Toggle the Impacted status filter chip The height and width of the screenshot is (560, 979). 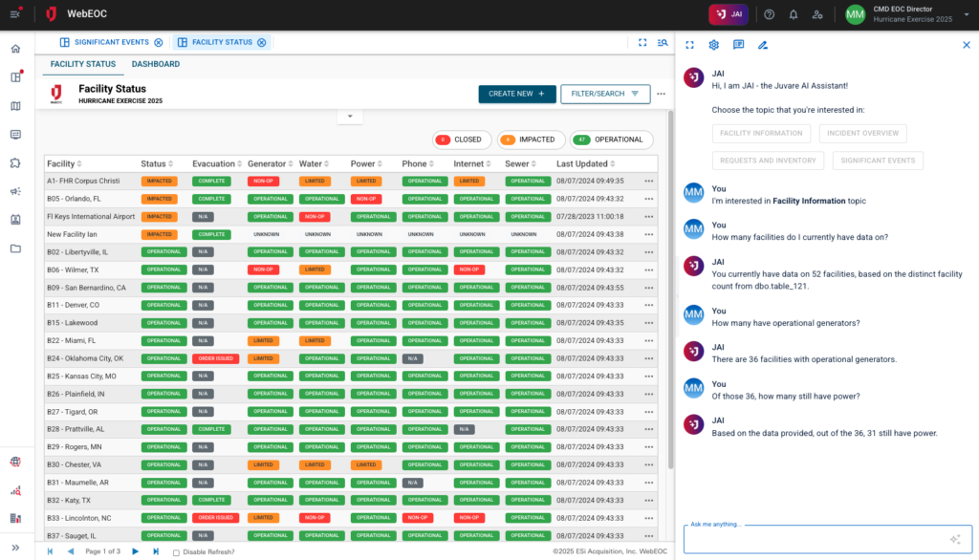[x=531, y=140]
